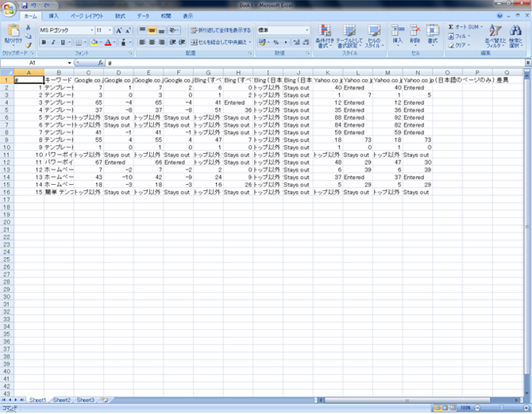This screenshot has height=414, width=532.
Task: Click the Delete cells (削除) button
Action: click(x=414, y=36)
